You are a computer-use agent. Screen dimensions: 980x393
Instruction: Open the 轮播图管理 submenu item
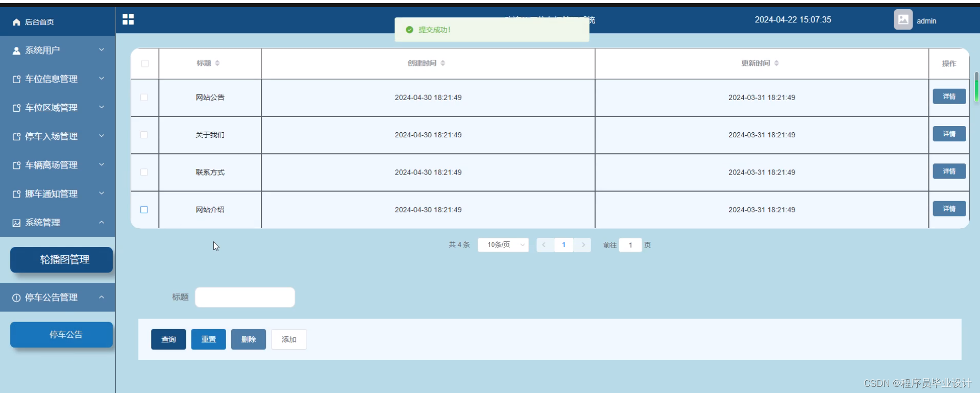coord(61,260)
